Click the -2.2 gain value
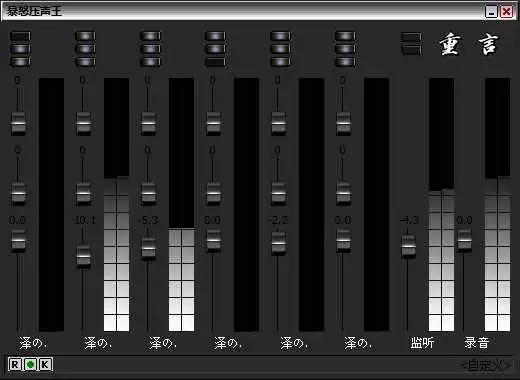The height and width of the screenshot is (380, 520). [278, 220]
